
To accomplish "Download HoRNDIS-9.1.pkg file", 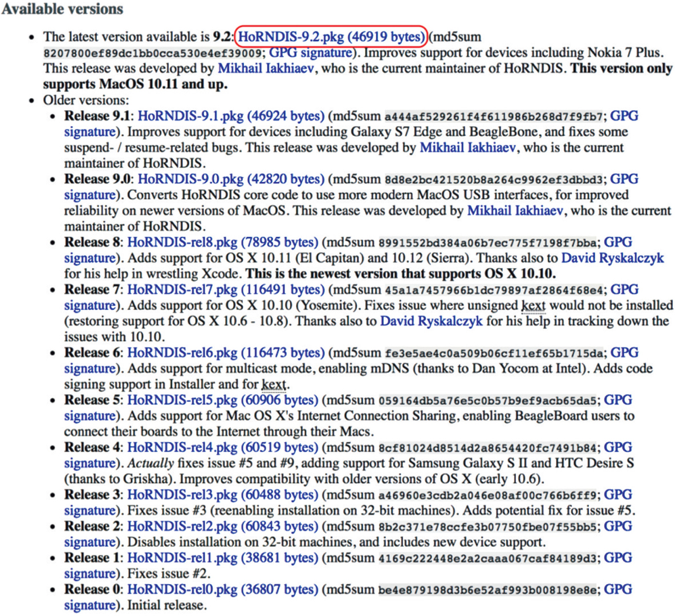I will 231,116.
